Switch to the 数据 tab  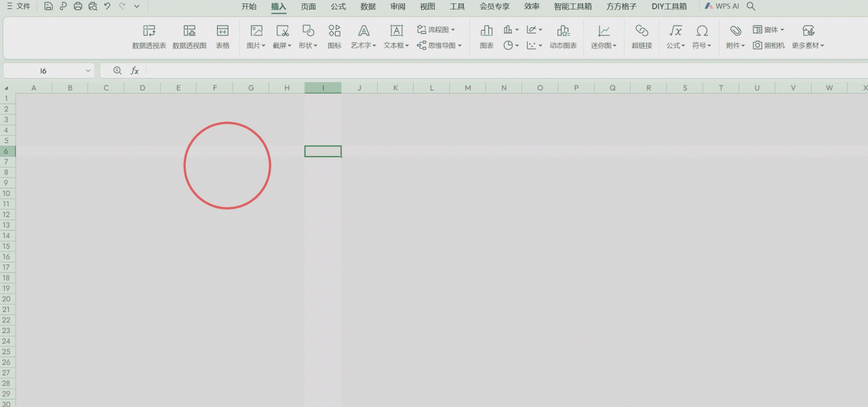(x=368, y=7)
